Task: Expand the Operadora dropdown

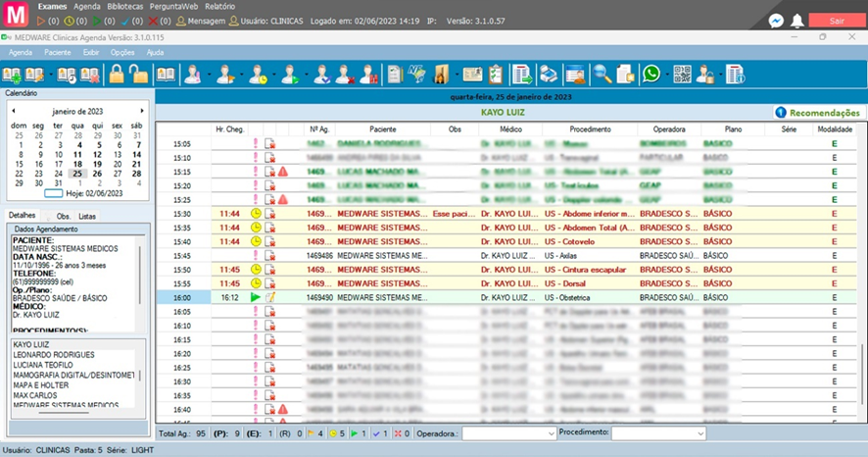Action: tap(550, 433)
